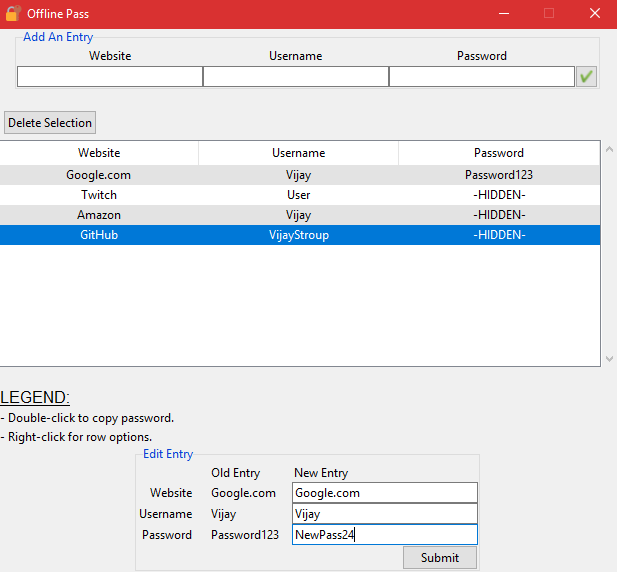Click the Password123 cell in Google.com row
The height and width of the screenshot is (572, 617).
tap(499, 175)
